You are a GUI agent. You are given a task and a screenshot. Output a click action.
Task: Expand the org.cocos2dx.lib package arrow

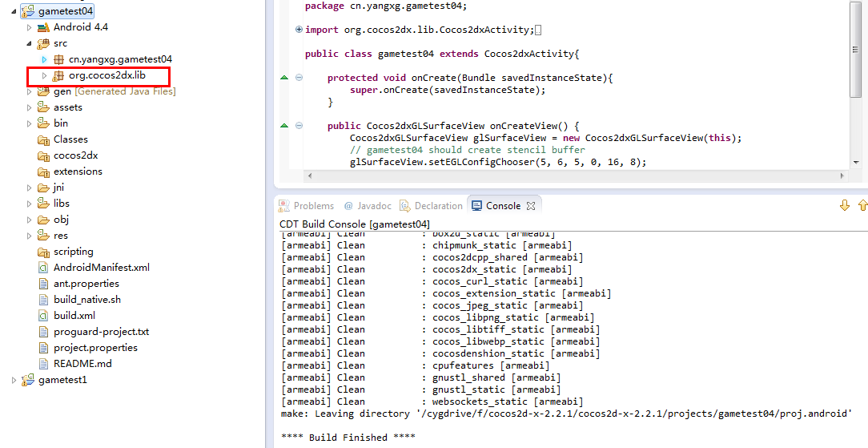coord(45,75)
